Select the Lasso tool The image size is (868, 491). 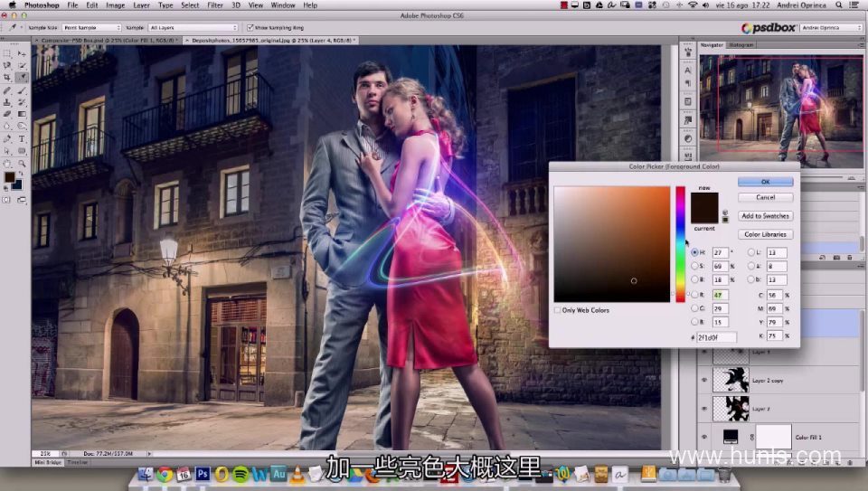click(x=7, y=65)
